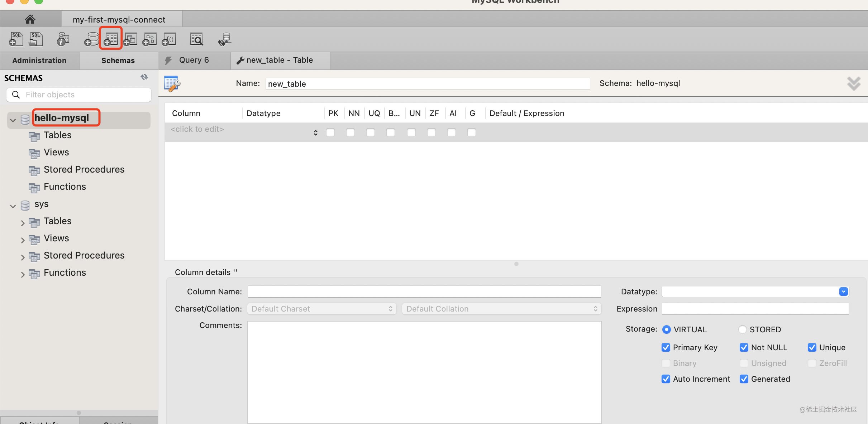This screenshot has height=424, width=868.
Task: Click the table Name input field
Action: click(x=427, y=84)
